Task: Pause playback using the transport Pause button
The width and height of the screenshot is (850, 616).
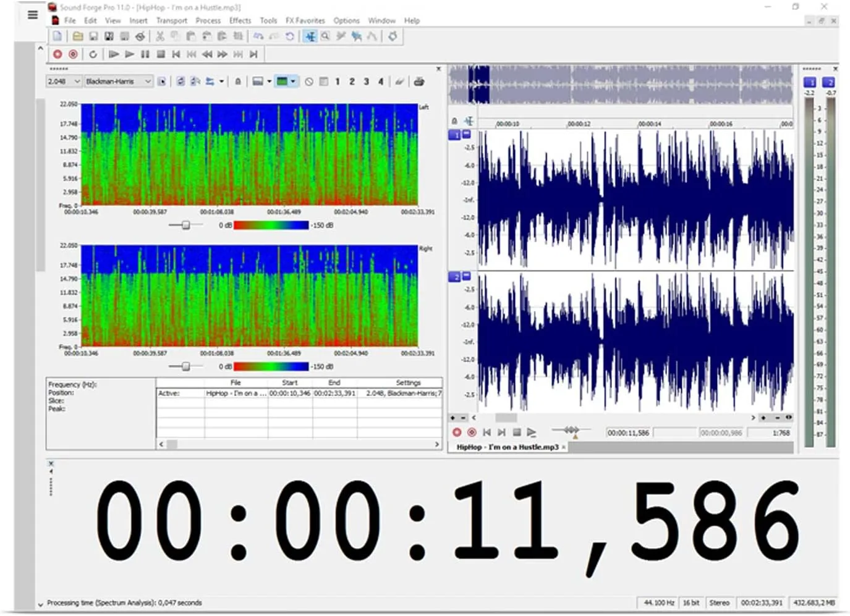Action: (x=145, y=54)
